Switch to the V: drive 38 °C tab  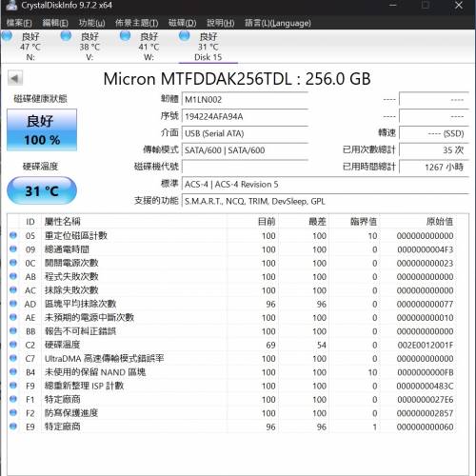(89, 47)
